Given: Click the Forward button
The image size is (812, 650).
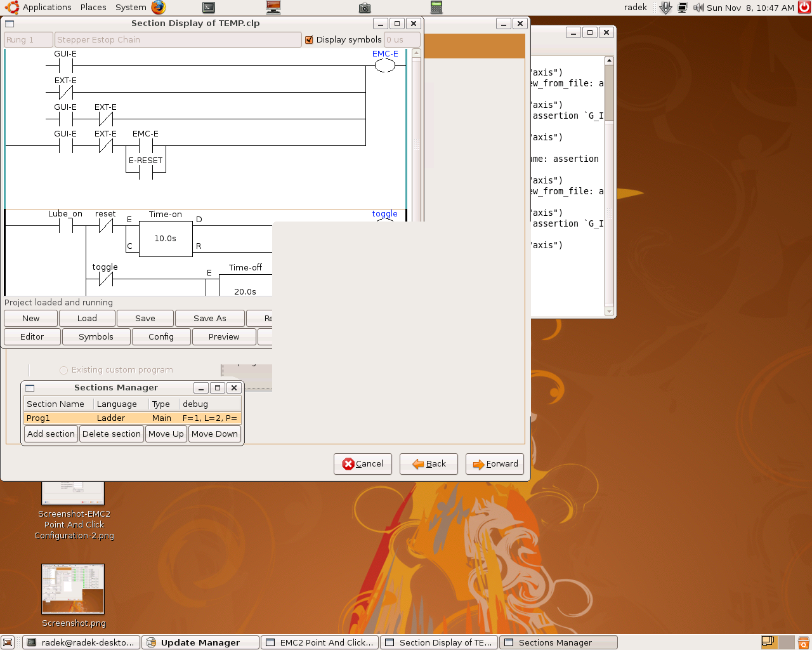Looking at the screenshot, I should point(495,464).
